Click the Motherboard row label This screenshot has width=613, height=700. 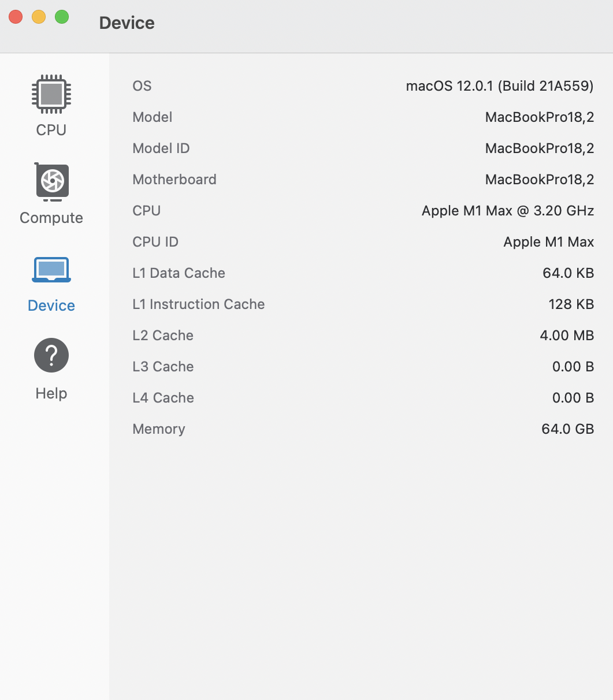click(174, 180)
